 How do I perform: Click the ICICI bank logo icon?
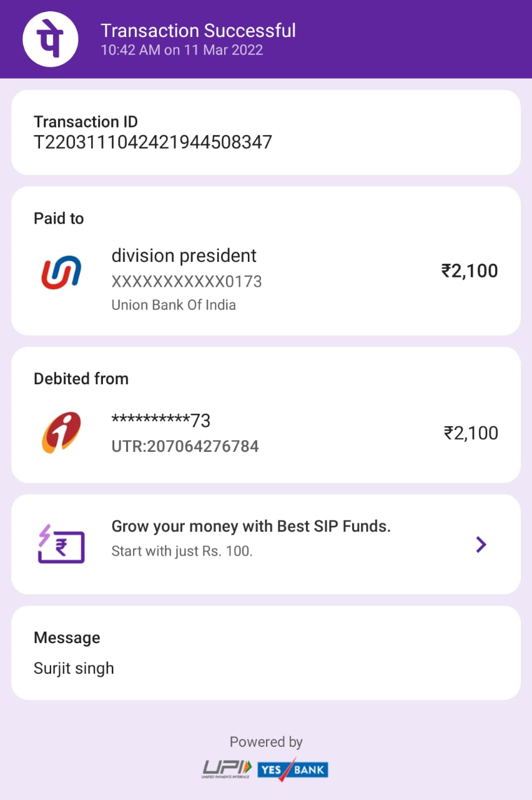coord(61,432)
